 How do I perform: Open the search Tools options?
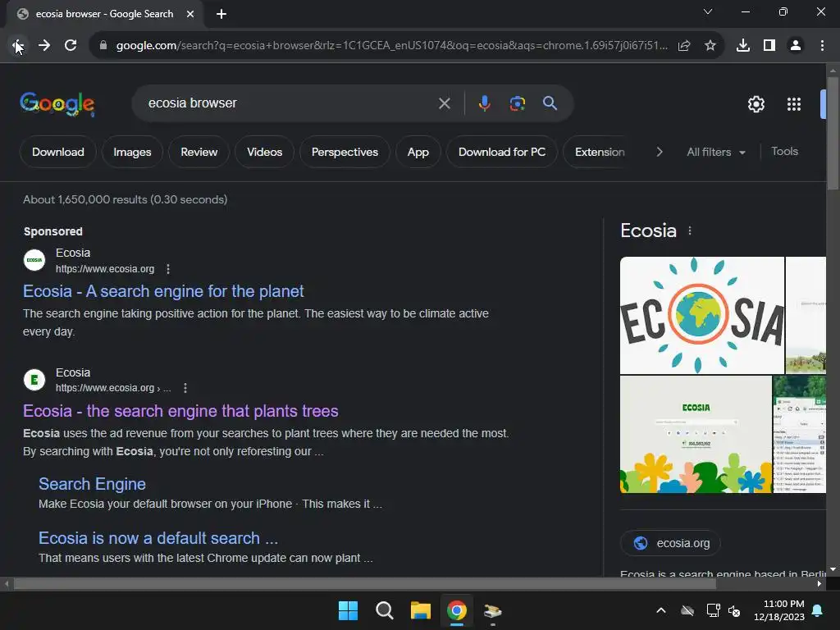click(784, 152)
